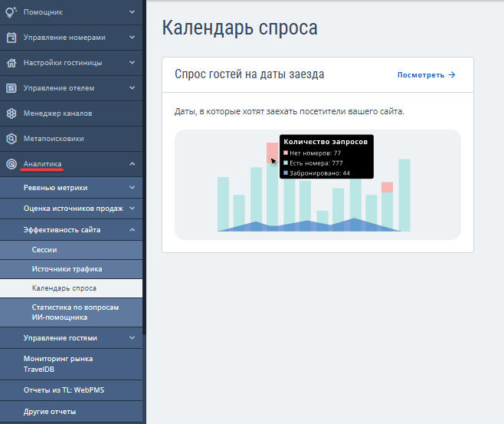The height and width of the screenshot is (424, 504).
Task: Open the Сессии menu item
Action: tap(44, 250)
